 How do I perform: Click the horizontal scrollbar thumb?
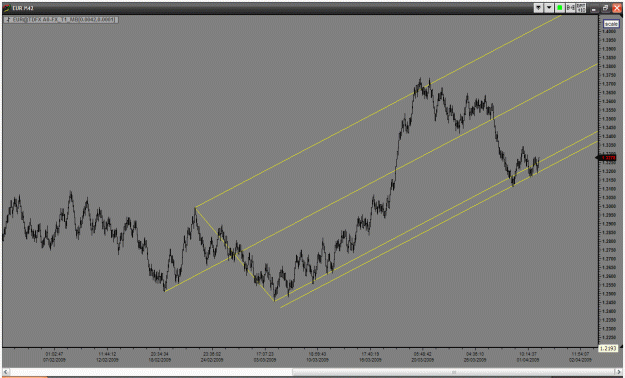click(x=453, y=372)
